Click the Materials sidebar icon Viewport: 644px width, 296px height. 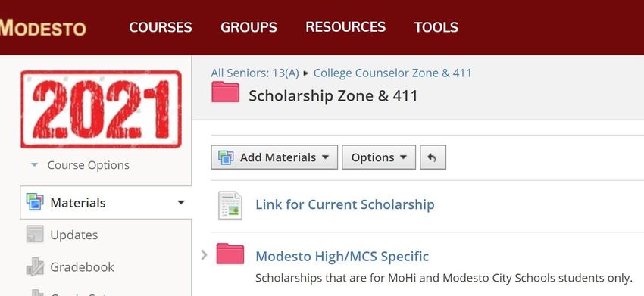(x=35, y=202)
